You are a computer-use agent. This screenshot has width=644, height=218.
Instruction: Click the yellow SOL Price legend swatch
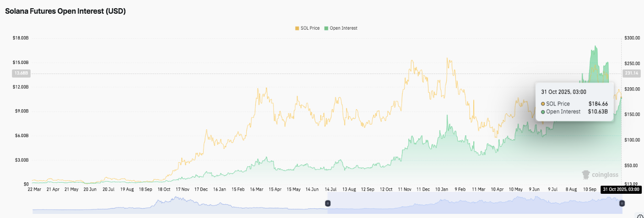point(297,28)
